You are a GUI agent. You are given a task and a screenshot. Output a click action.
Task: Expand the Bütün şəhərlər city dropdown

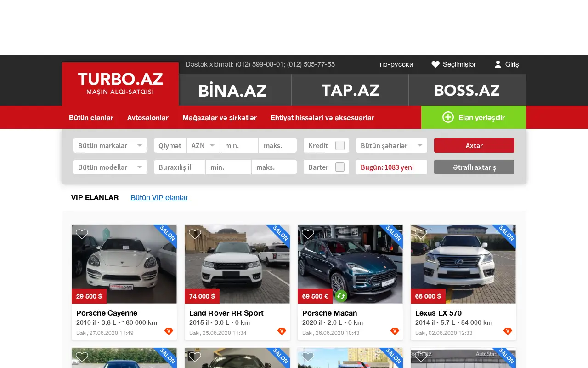click(x=391, y=145)
